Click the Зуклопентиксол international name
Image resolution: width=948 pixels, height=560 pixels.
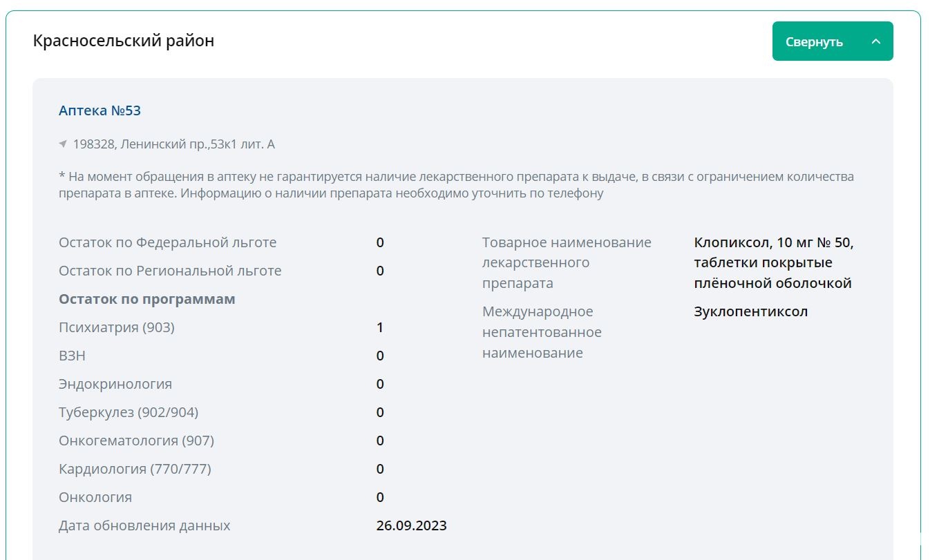[750, 311]
